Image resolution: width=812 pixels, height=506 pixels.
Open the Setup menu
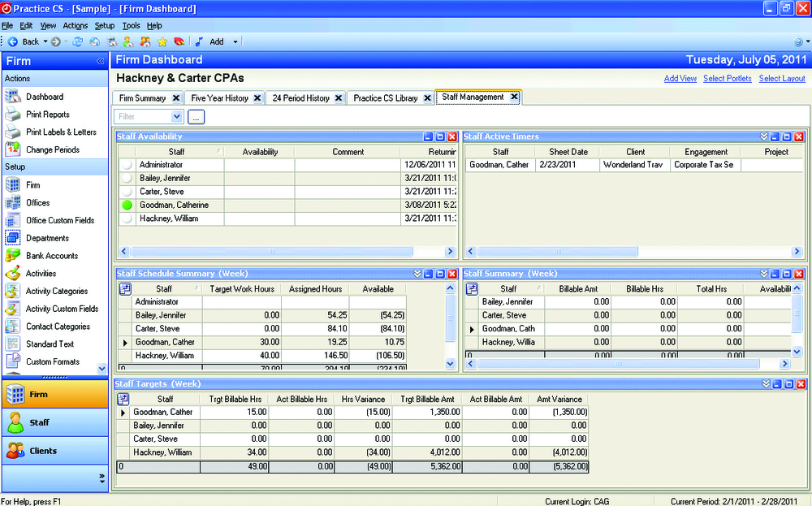coord(105,26)
